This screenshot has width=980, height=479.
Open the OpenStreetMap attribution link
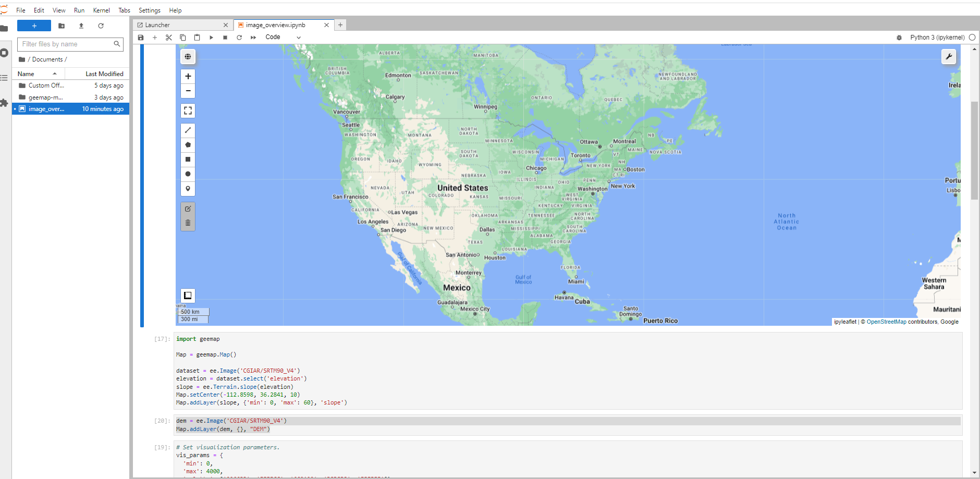point(885,322)
